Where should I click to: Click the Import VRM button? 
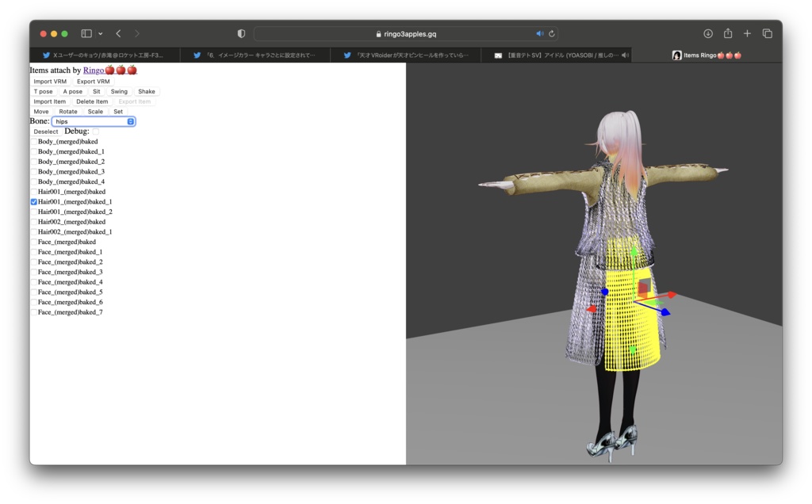[50, 82]
